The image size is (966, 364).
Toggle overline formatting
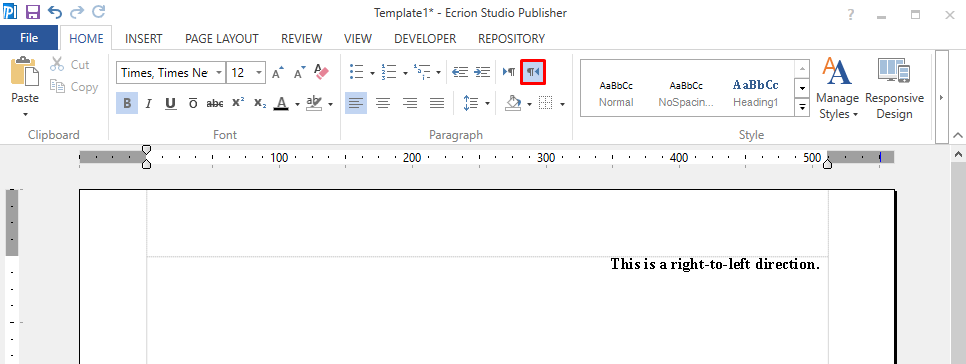(x=193, y=103)
